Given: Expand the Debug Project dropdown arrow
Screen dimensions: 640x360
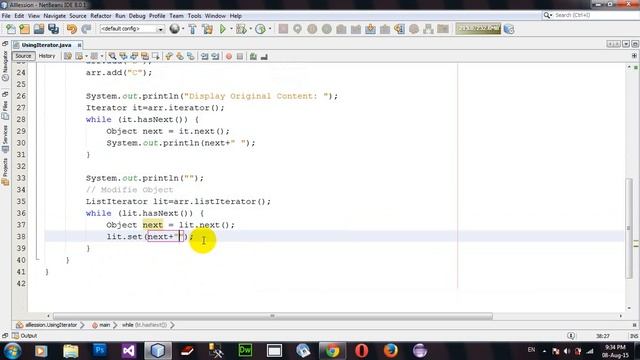Looking at the screenshot, I should (250, 29).
